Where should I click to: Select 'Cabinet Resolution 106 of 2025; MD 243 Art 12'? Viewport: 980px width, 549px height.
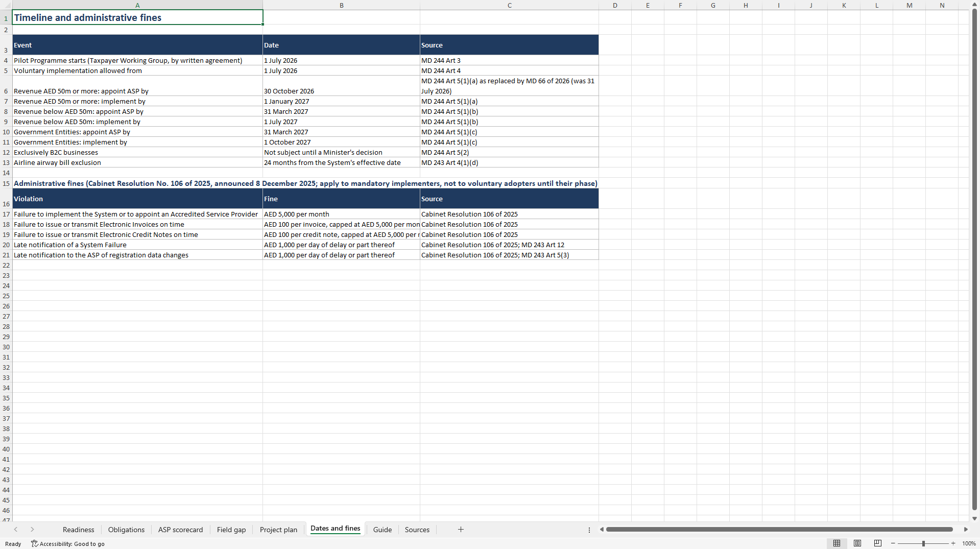click(x=509, y=245)
